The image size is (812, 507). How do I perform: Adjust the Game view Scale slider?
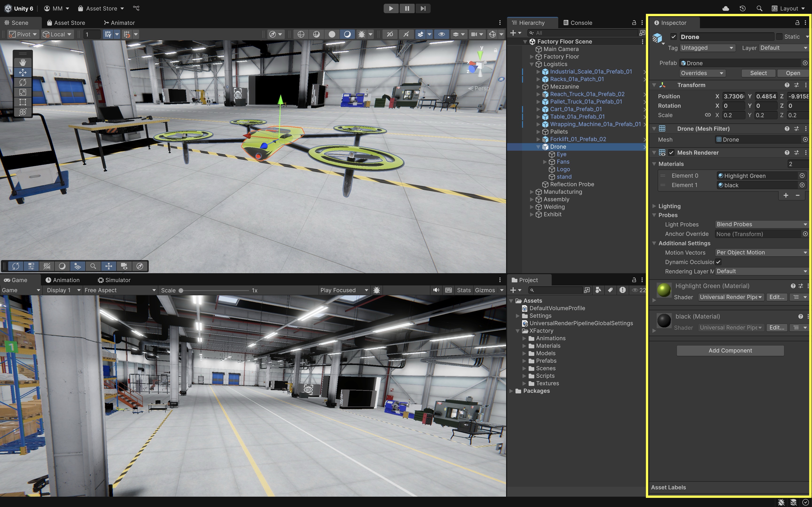coord(181,290)
